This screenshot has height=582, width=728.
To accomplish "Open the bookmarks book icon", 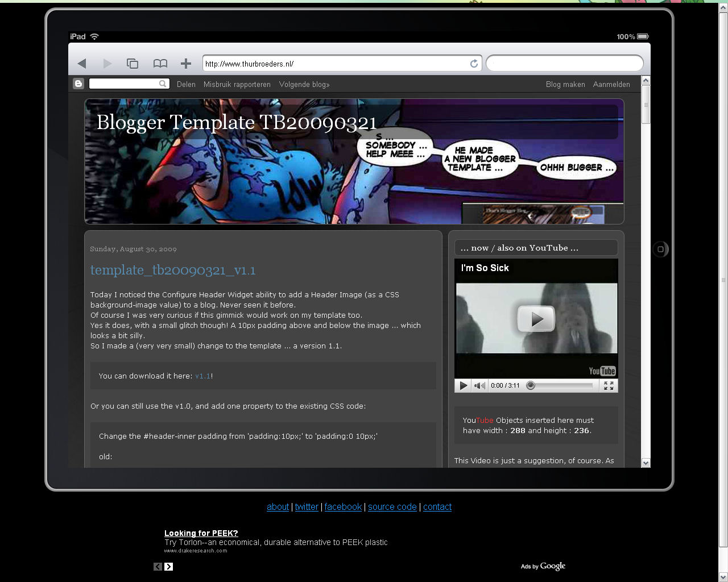I will click(160, 64).
